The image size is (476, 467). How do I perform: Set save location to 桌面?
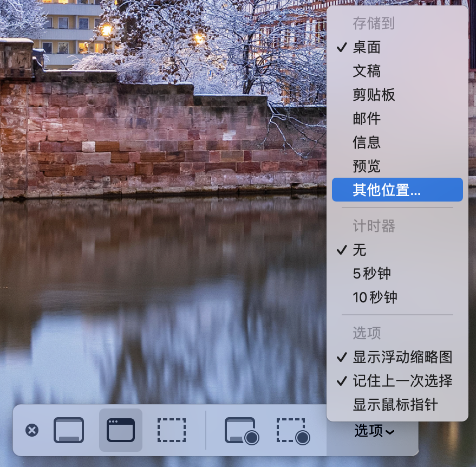(x=367, y=47)
